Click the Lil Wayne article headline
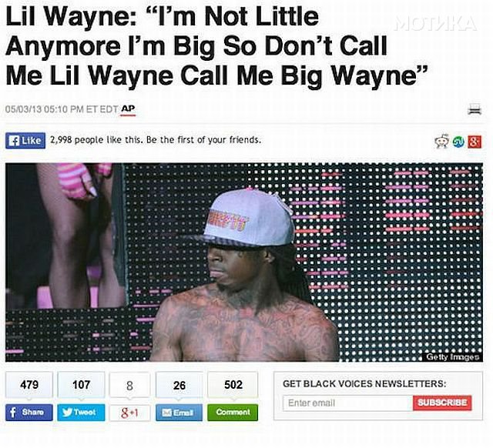The height and width of the screenshot is (448, 493). pyautogui.click(x=217, y=46)
